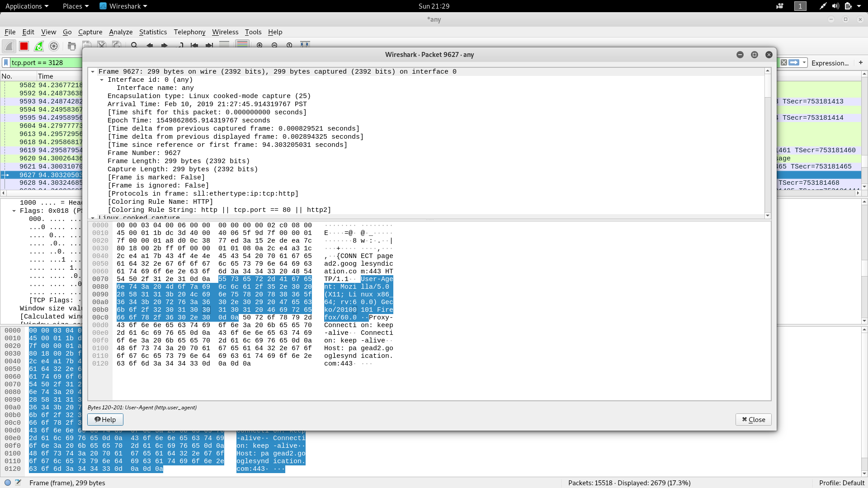Click the Help button in packet dialog
This screenshot has width=868, height=488.
105,420
